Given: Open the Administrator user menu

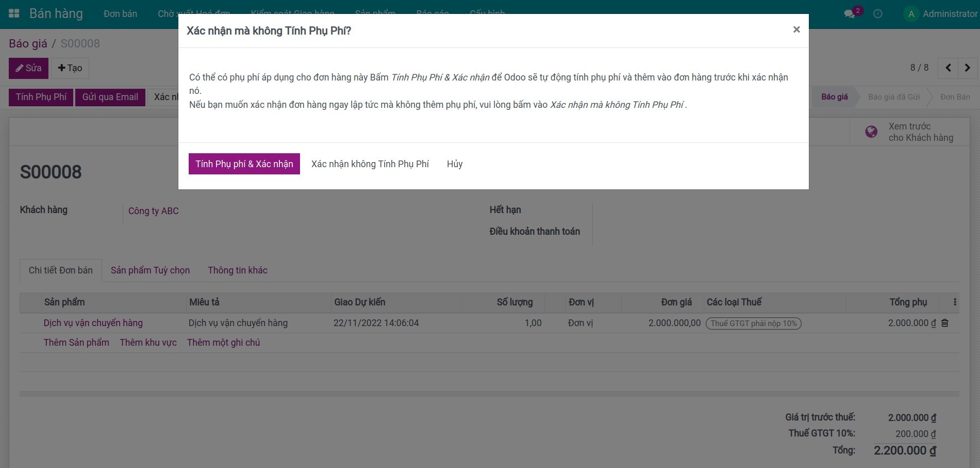Looking at the screenshot, I should click(x=941, y=14).
